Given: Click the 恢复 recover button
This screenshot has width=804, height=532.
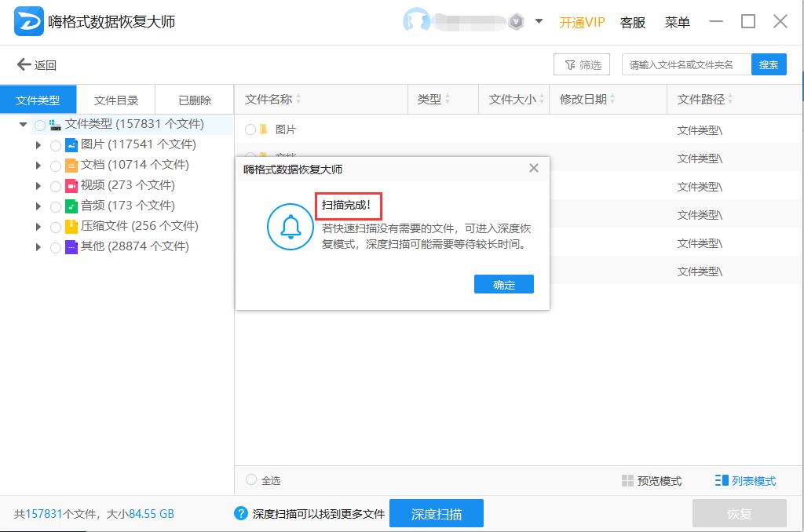Looking at the screenshot, I should click(740, 513).
